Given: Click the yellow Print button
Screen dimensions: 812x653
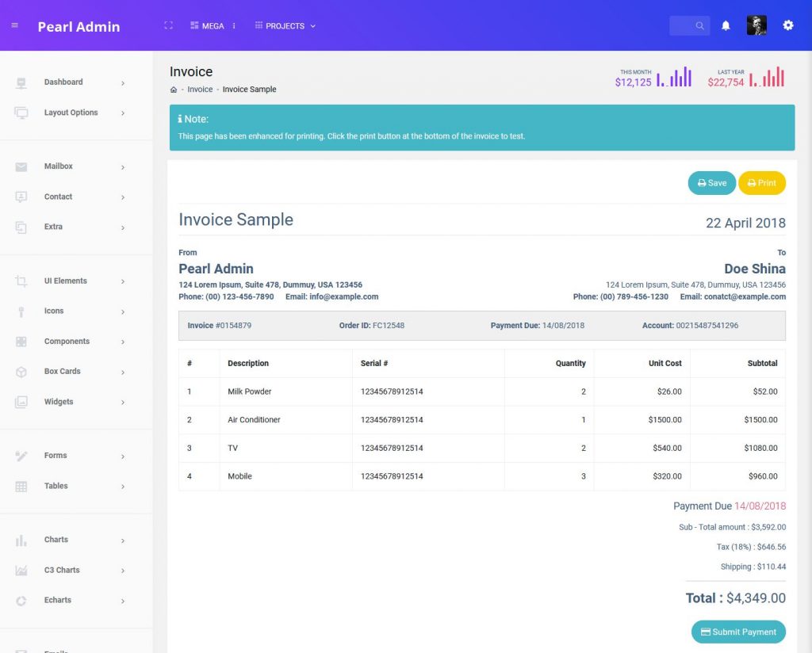Looking at the screenshot, I should 761,182.
